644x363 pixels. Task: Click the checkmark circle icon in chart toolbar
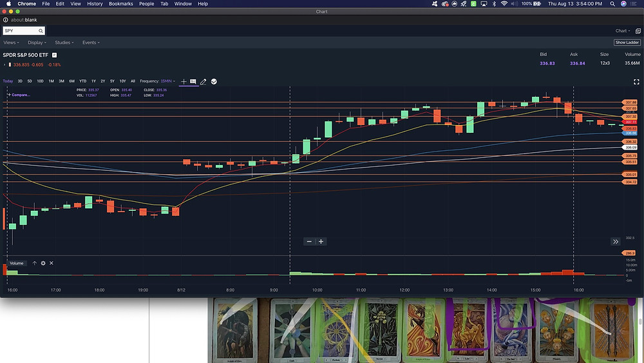tap(214, 81)
